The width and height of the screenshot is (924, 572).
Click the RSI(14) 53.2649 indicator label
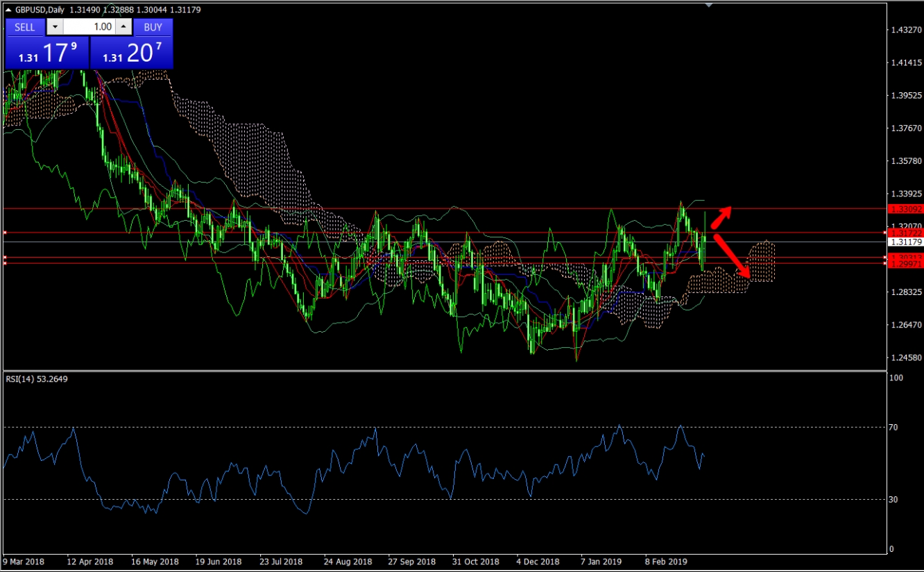point(37,379)
